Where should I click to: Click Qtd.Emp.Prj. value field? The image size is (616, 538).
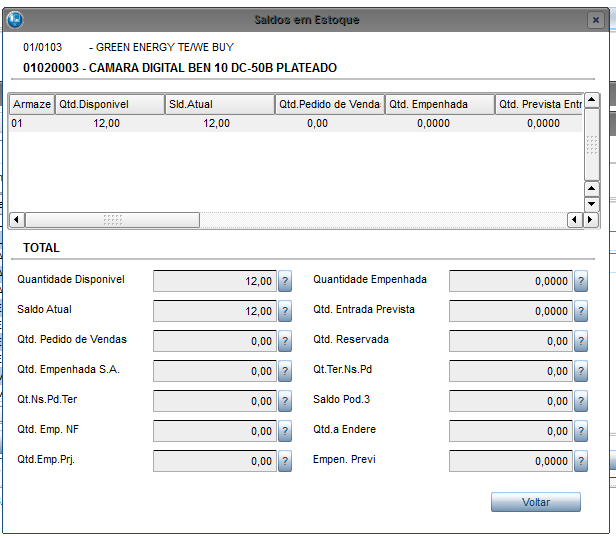pos(215,461)
